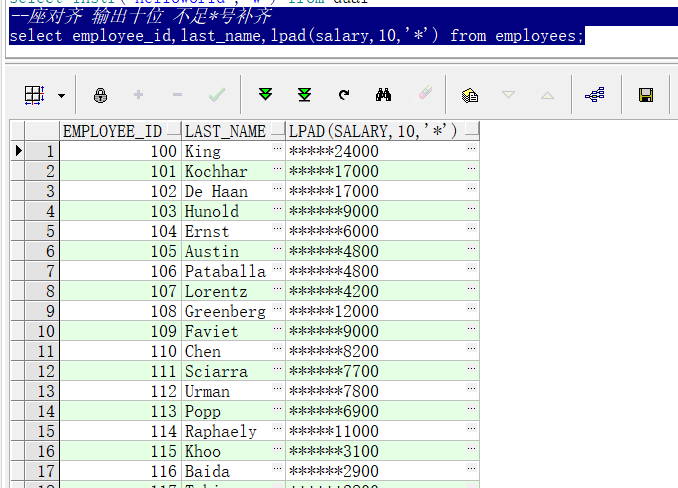Click the previous record up arrow
Screen dimensions: 678x488
point(547,95)
